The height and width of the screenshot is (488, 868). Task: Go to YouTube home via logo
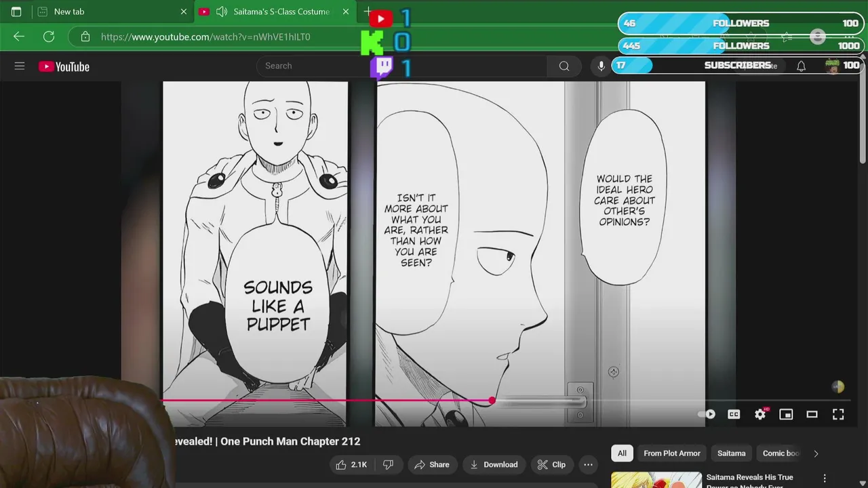(x=64, y=66)
